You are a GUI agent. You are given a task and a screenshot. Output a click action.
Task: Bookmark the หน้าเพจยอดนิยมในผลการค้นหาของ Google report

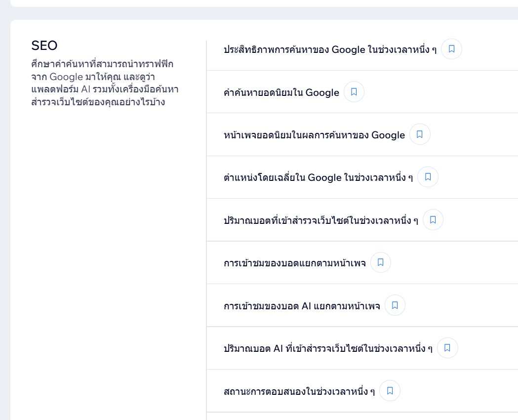click(x=420, y=134)
